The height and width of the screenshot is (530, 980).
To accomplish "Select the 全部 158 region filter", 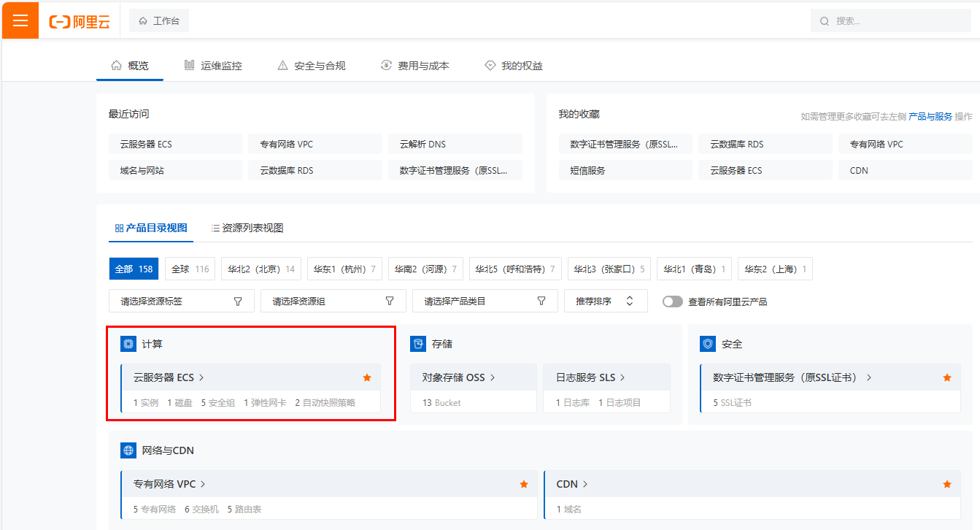I will click(x=134, y=269).
